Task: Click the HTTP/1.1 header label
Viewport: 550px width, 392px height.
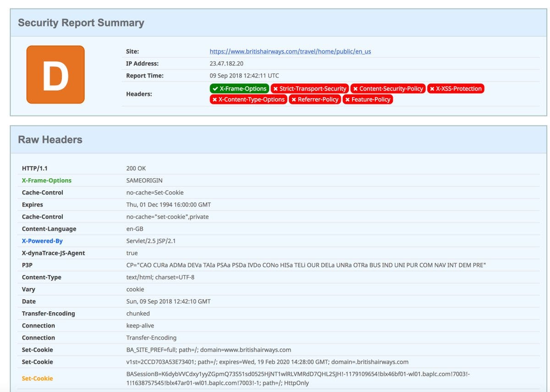Action: 35,169
